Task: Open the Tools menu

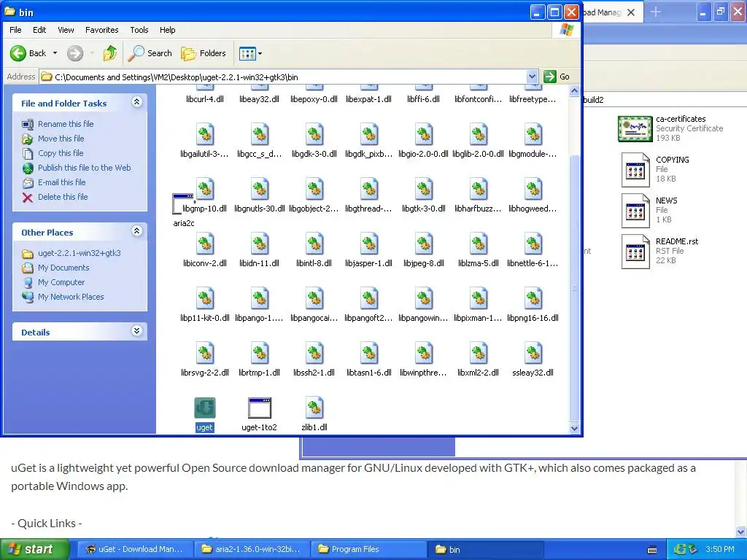Action: pos(139,30)
